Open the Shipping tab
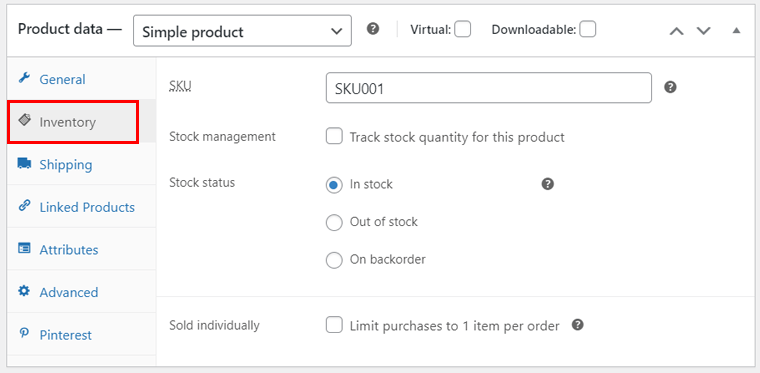The image size is (760, 373). 81,164
